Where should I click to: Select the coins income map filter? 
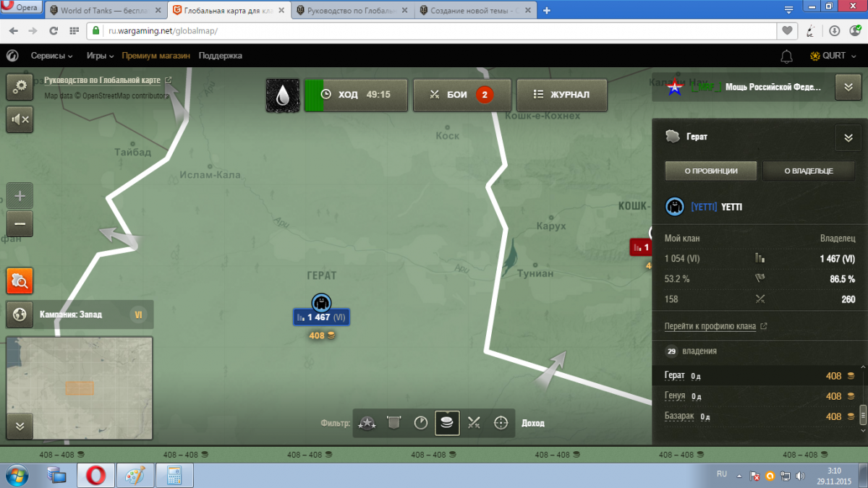click(447, 423)
